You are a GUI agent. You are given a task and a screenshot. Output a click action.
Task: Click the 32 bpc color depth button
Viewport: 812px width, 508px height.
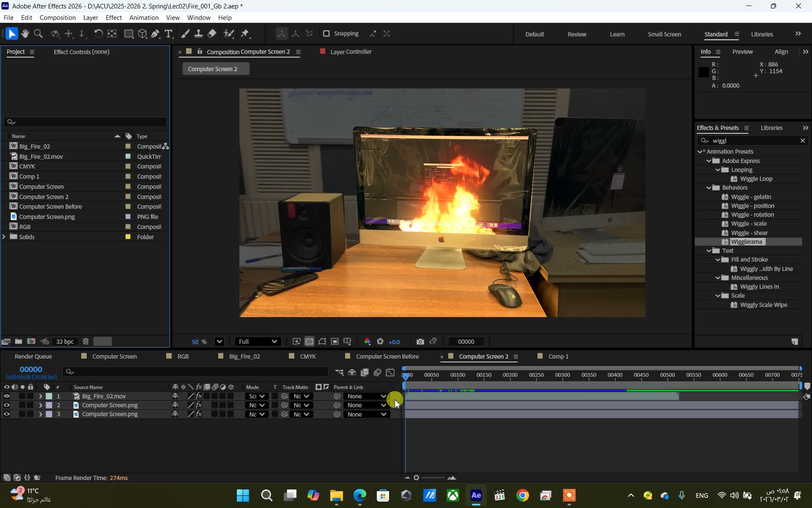point(65,341)
